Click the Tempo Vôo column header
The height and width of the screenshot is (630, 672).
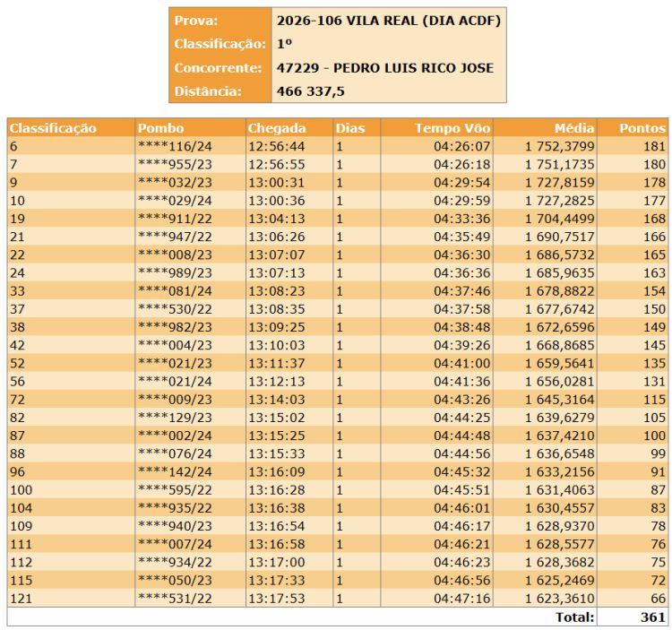[x=452, y=128]
